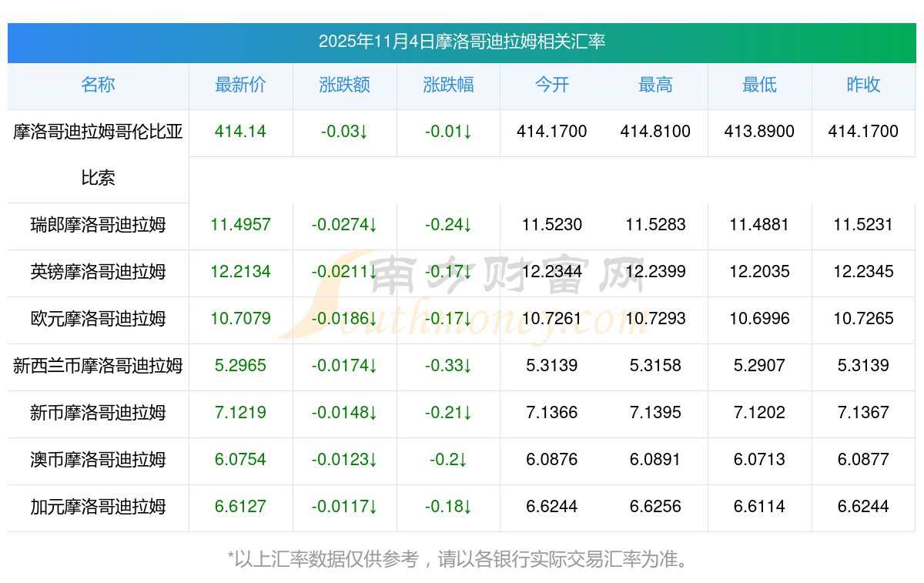Click the 2025年11月4日摩洛哥迪拉姆相关汇率 title banner

[462, 42]
